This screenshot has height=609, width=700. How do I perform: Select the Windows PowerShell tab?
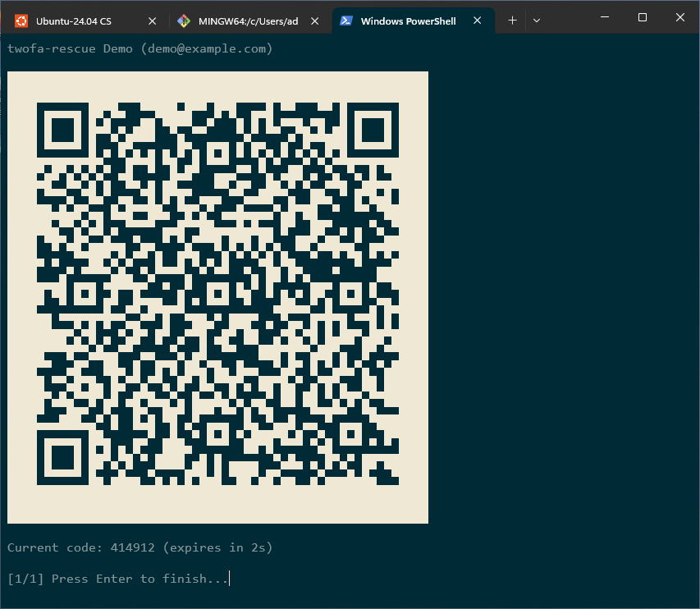(x=413, y=21)
